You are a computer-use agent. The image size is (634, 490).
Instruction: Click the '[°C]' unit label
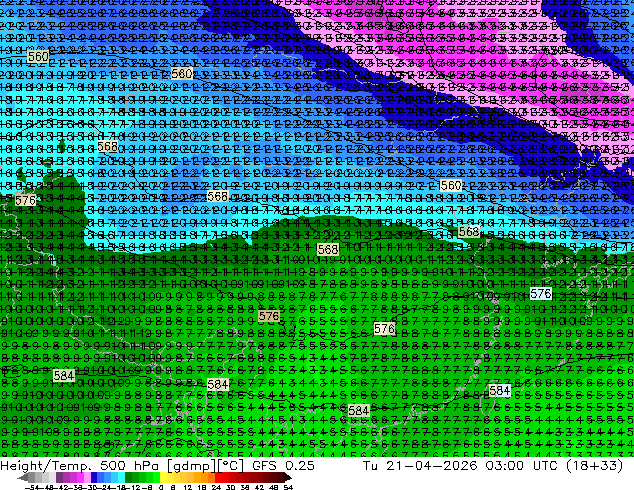pyautogui.click(x=230, y=466)
